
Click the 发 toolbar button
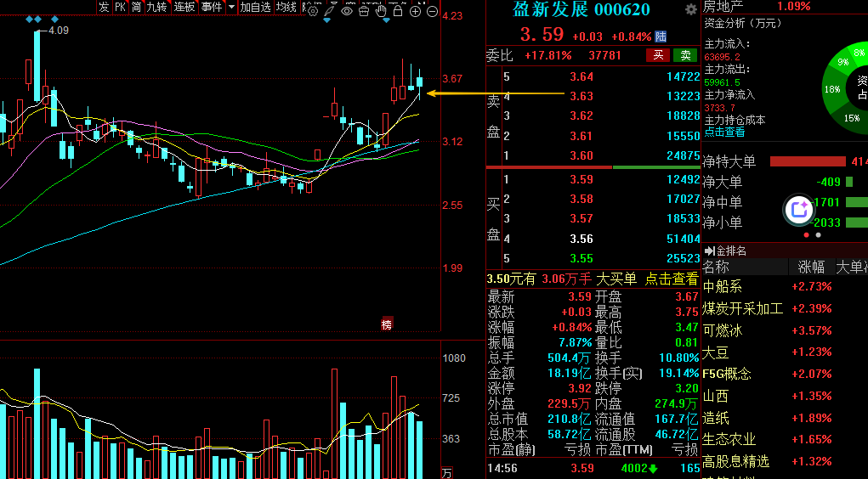click(104, 7)
